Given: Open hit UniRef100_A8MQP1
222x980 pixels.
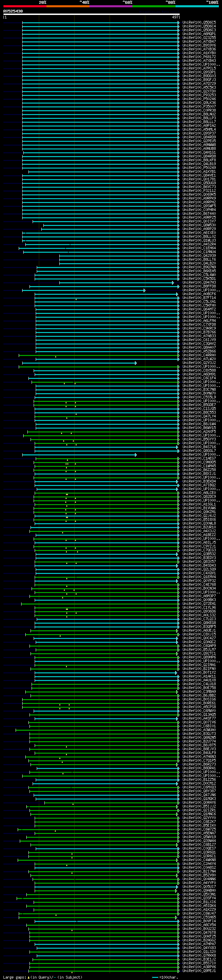Looking at the screenshot, I should pos(199,34).
